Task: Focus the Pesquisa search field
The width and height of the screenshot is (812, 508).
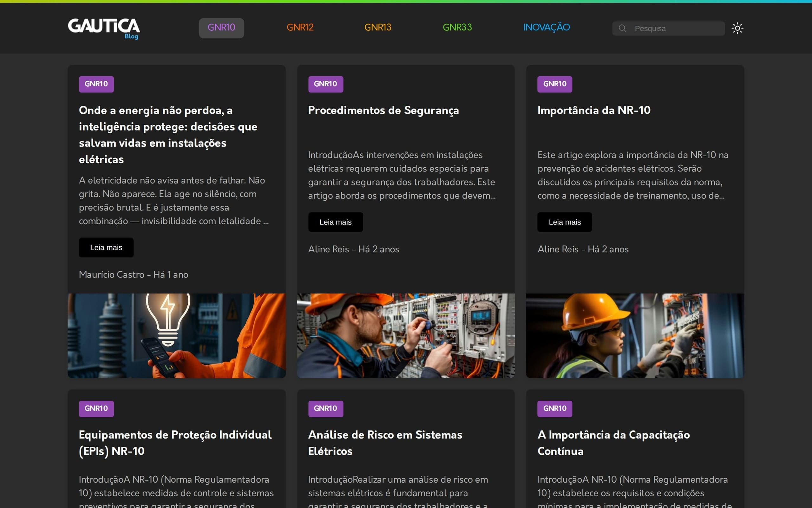Action: pyautogui.click(x=668, y=28)
